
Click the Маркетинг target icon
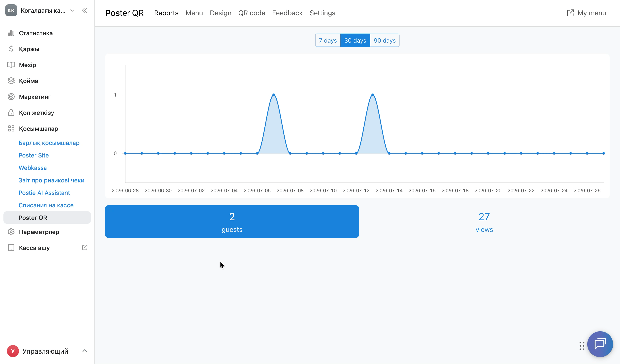click(11, 97)
